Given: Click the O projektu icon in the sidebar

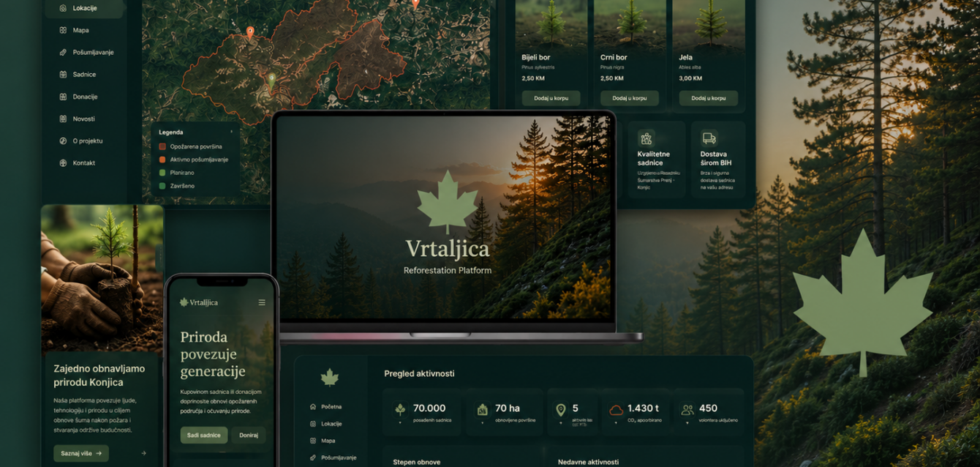Looking at the screenshot, I should tap(64, 141).
